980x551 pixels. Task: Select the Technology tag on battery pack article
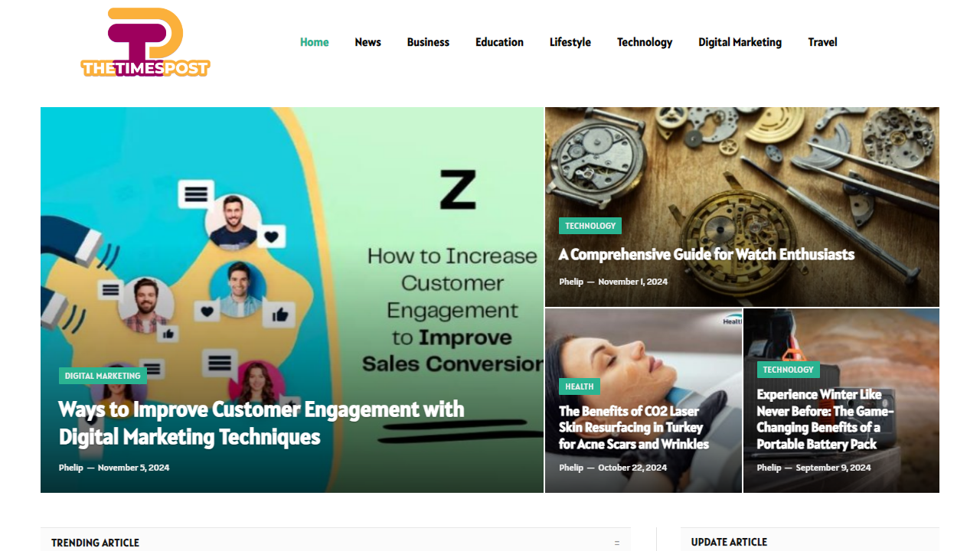coord(789,370)
